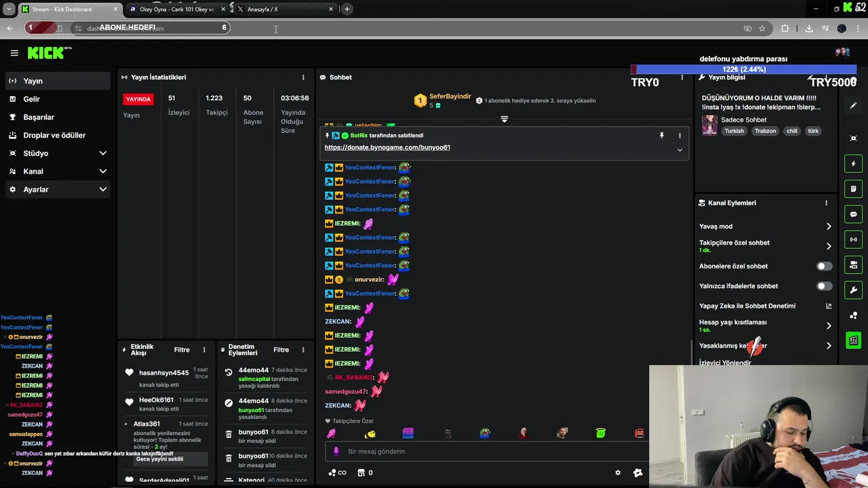
Task: Click SeferBayindir in the gift leaderboard
Action: click(450, 96)
